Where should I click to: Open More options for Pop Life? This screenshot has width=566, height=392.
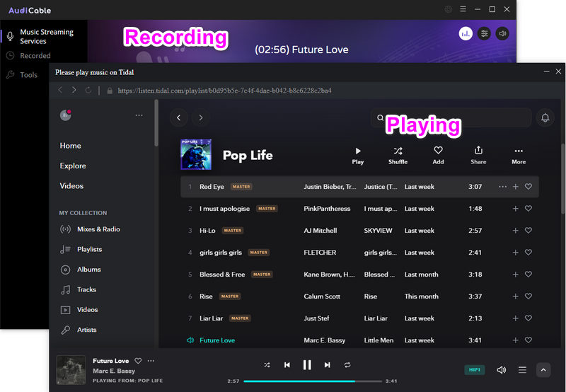[519, 156]
